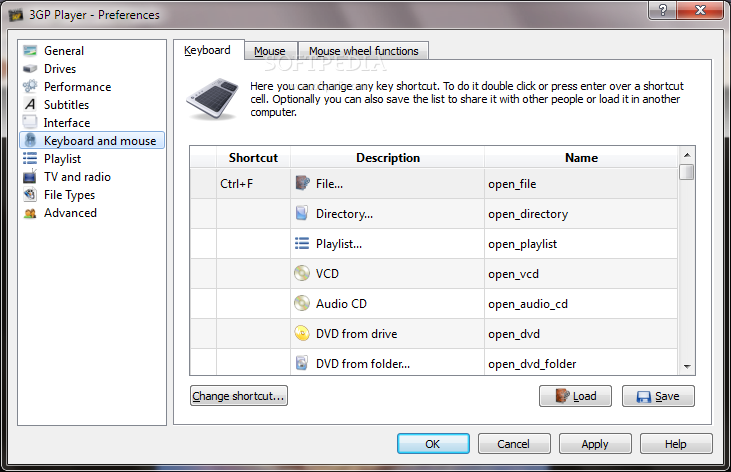Click the VCD disc icon

pyautogui.click(x=302, y=273)
